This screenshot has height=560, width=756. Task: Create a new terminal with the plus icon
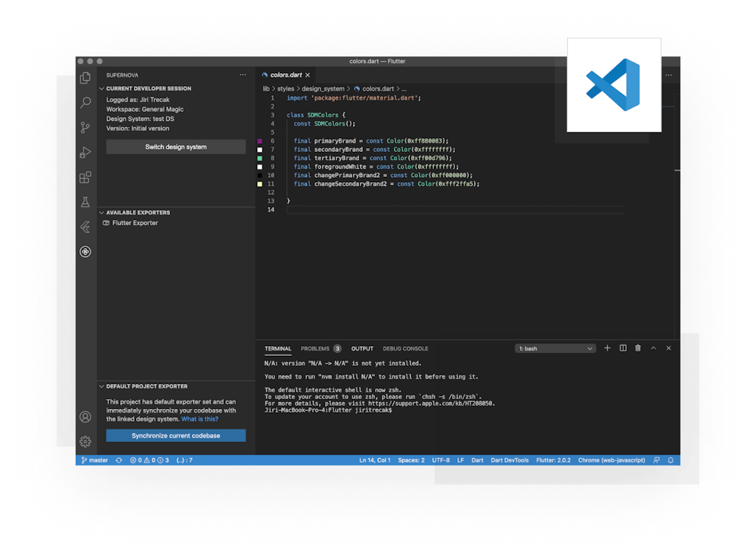606,348
